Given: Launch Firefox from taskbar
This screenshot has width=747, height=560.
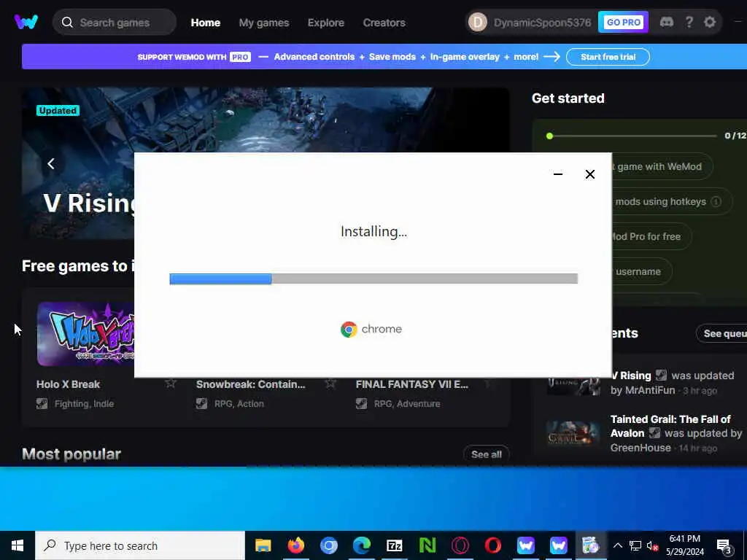Looking at the screenshot, I should (x=296, y=545).
